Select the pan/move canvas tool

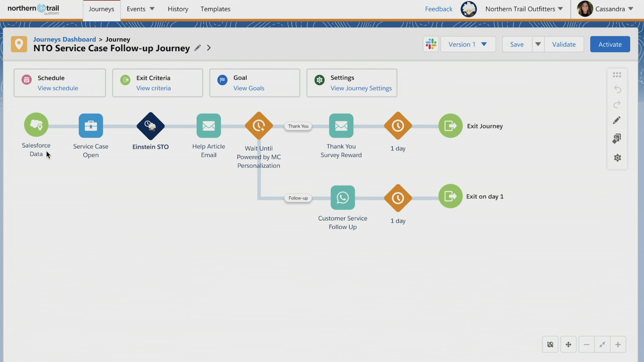(568, 344)
